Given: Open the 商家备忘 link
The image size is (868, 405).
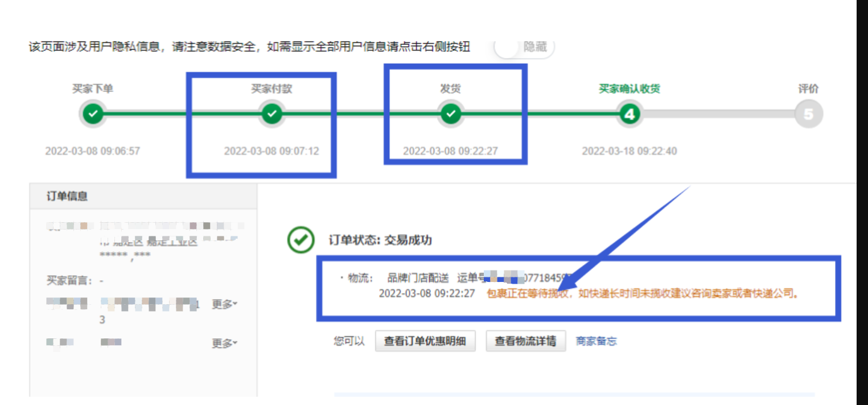Looking at the screenshot, I should (x=596, y=341).
